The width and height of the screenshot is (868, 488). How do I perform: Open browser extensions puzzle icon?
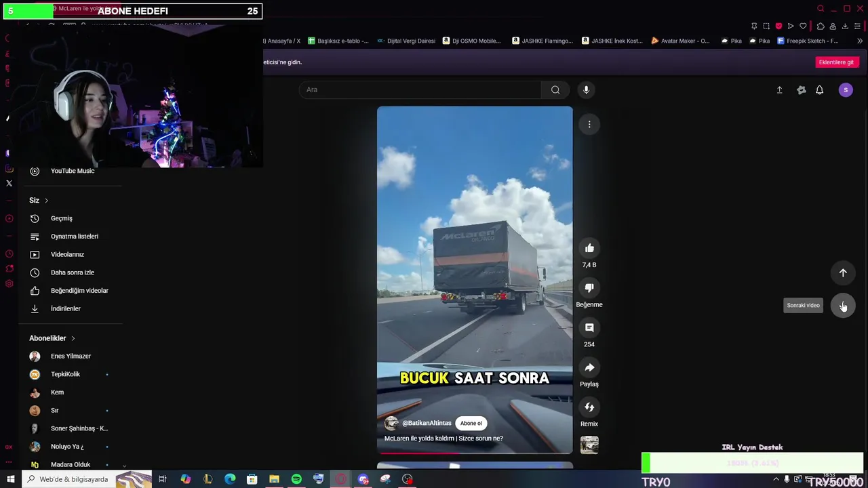coord(821,26)
